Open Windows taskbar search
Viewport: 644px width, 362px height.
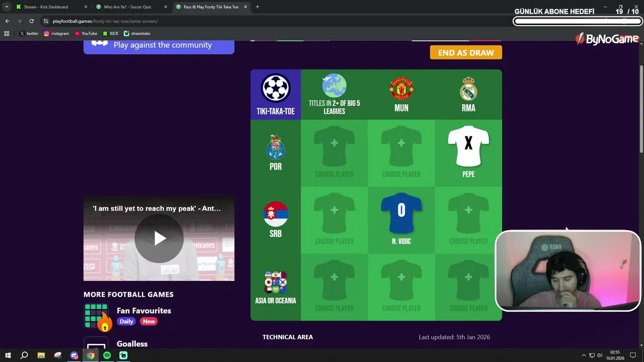pos(24,355)
